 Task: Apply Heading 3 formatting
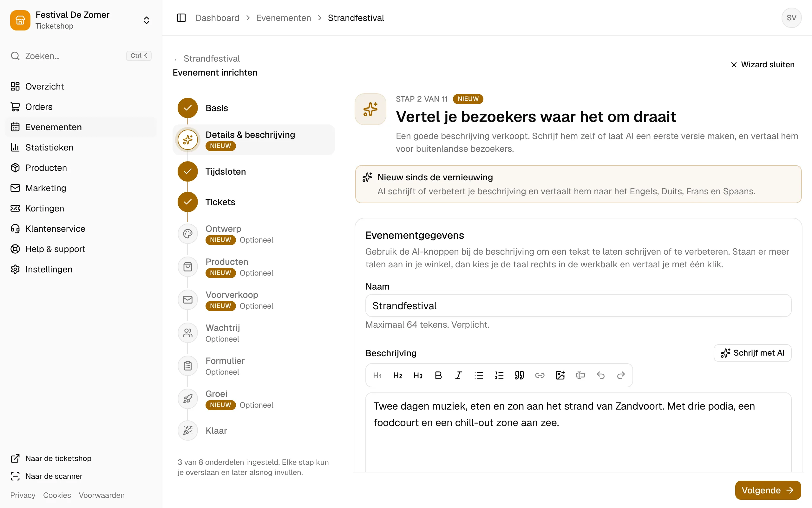coord(418,375)
